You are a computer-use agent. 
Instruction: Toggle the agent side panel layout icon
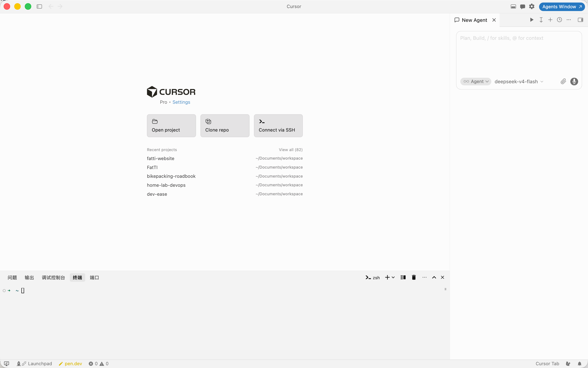pos(580,20)
